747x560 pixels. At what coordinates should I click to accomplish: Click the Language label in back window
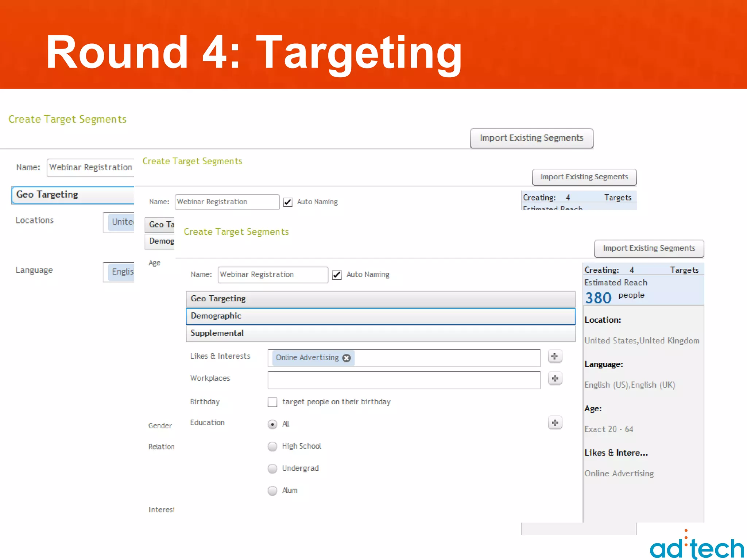click(x=34, y=271)
